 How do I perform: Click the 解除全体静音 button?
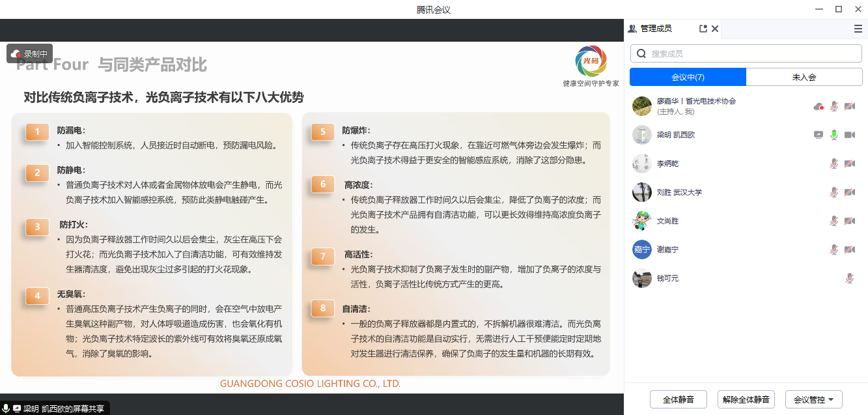[x=746, y=399]
